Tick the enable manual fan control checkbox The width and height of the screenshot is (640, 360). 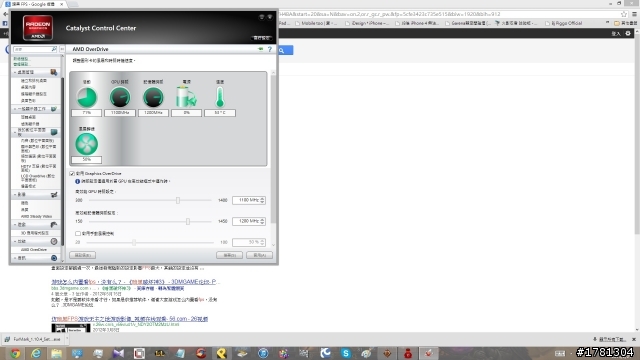[x=78, y=233]
